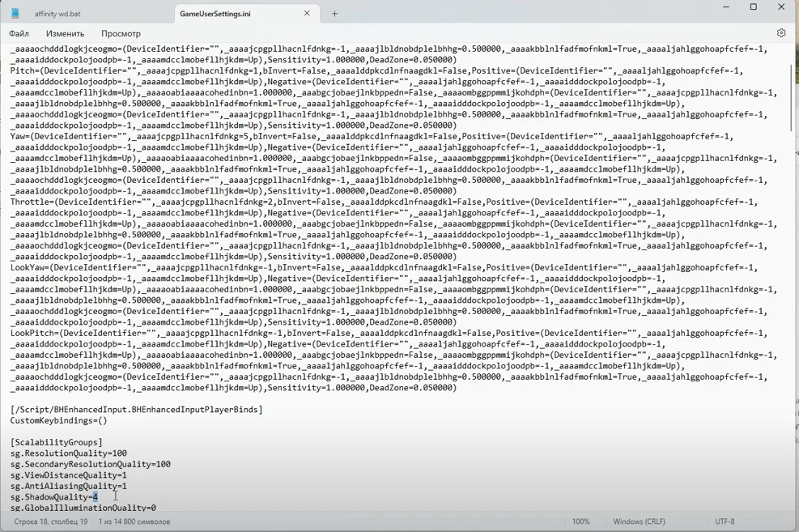Close the GameUserSettings.ini tab
Screen dimensions: 799x532
[307, 13]
